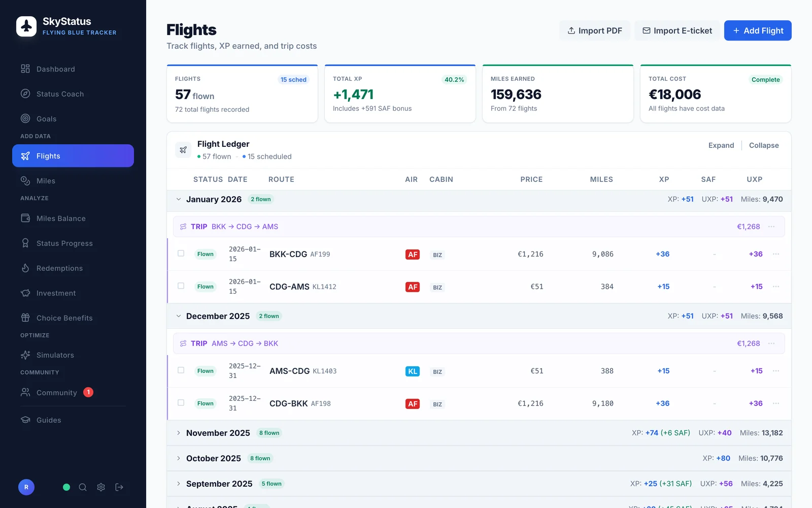Open more options for AMS → CDG → BKK trip
Viewport: 812px width, 508px height.
(x=771, y=343)
